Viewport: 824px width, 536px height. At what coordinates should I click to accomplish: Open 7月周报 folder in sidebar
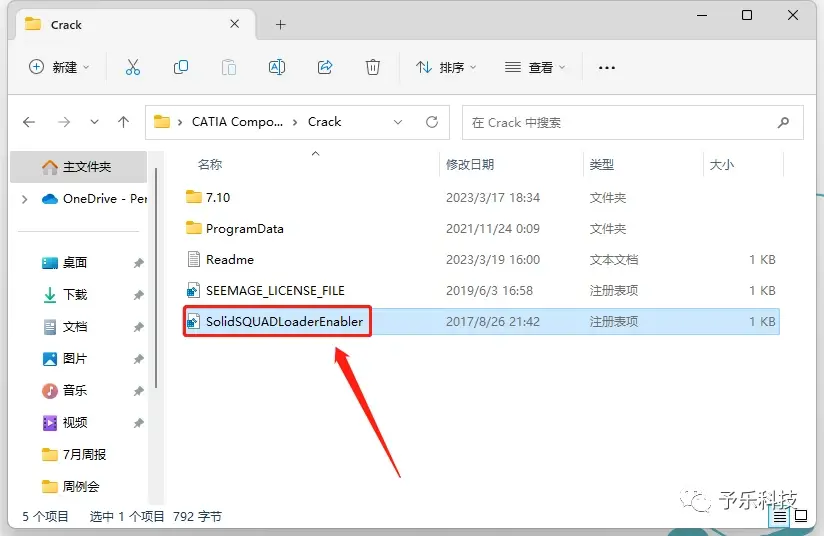coord(74,455)
